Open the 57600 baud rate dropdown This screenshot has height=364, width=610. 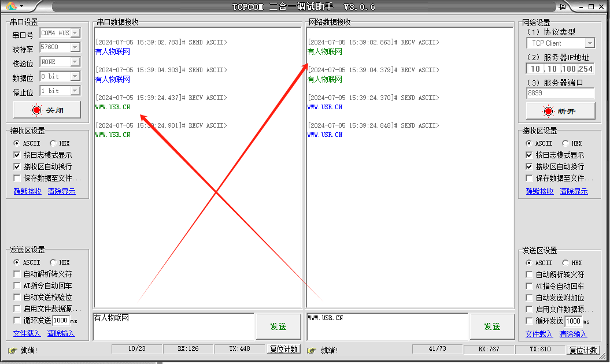click(x=75, y=47)
